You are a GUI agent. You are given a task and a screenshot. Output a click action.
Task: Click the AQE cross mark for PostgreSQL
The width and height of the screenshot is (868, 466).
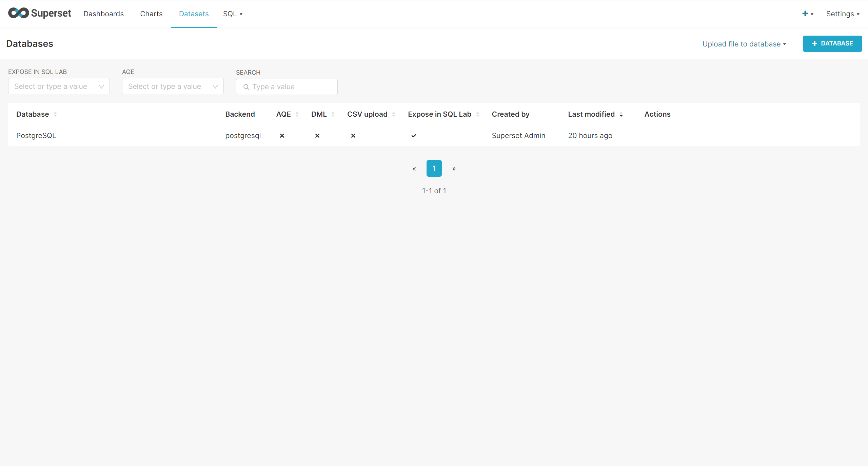(x=282, y=136)
